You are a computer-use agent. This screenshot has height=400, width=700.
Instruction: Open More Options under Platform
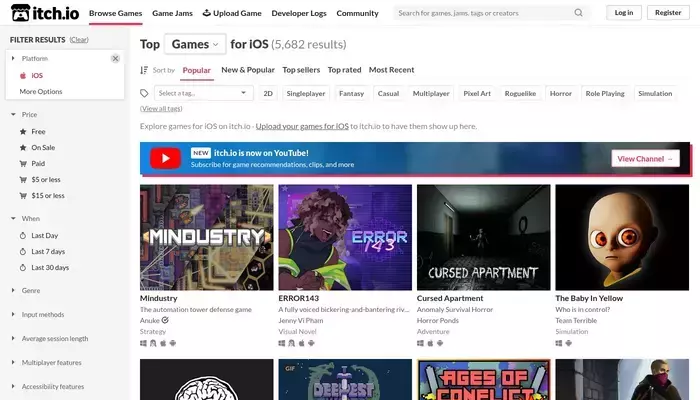pyautogui.click(x=41, y=92)
